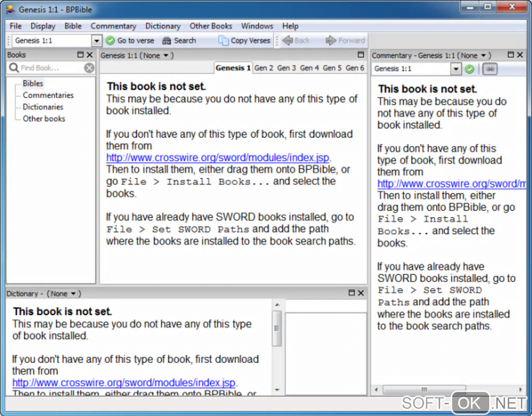The height and width of the screenshot is (416, 532).
Task: Click the Find Book magnifier icon
Action: (14, 68)
